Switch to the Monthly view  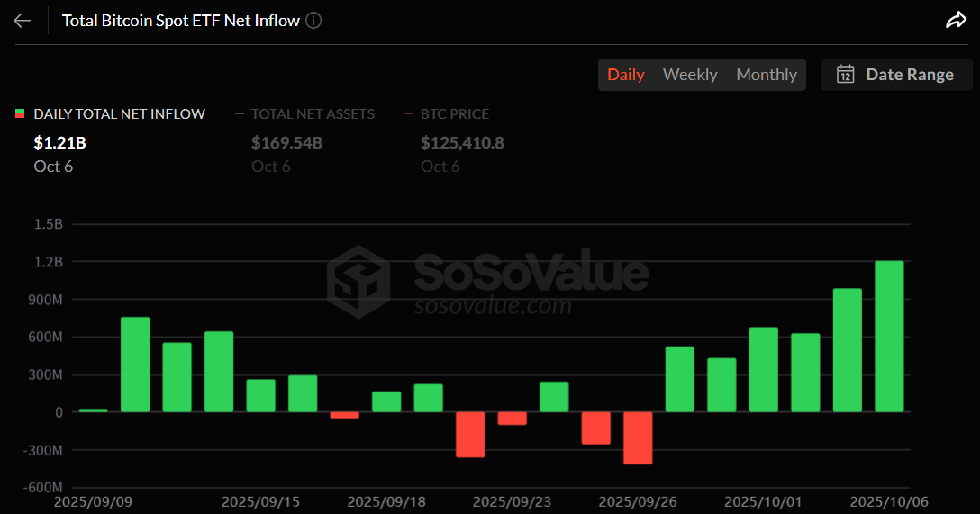767,75
